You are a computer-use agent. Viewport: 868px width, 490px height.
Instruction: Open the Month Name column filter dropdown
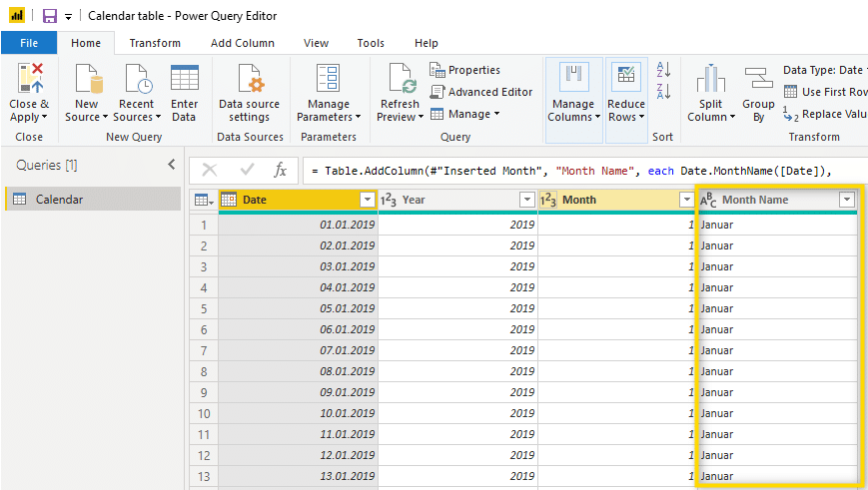pyautogui.click(x=847, y=200)
